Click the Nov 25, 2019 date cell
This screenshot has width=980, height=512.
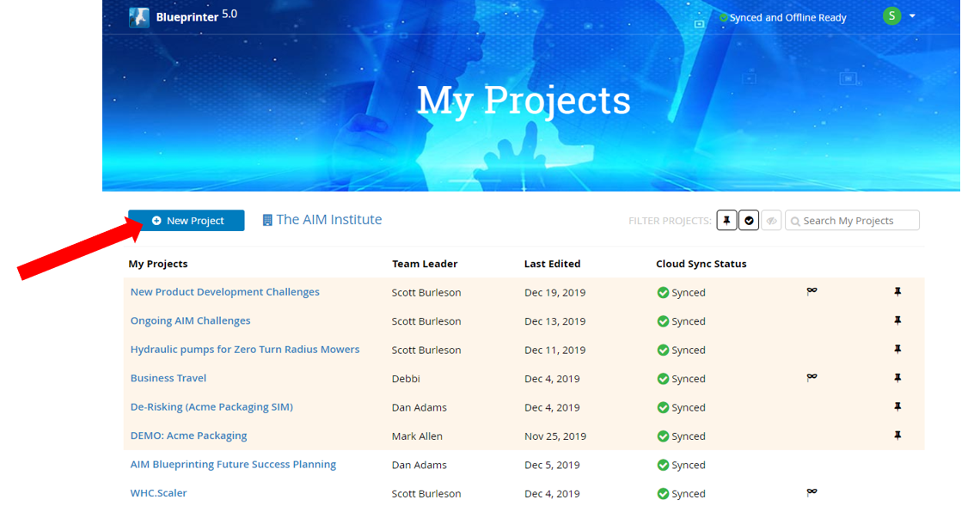click(555, 436)
